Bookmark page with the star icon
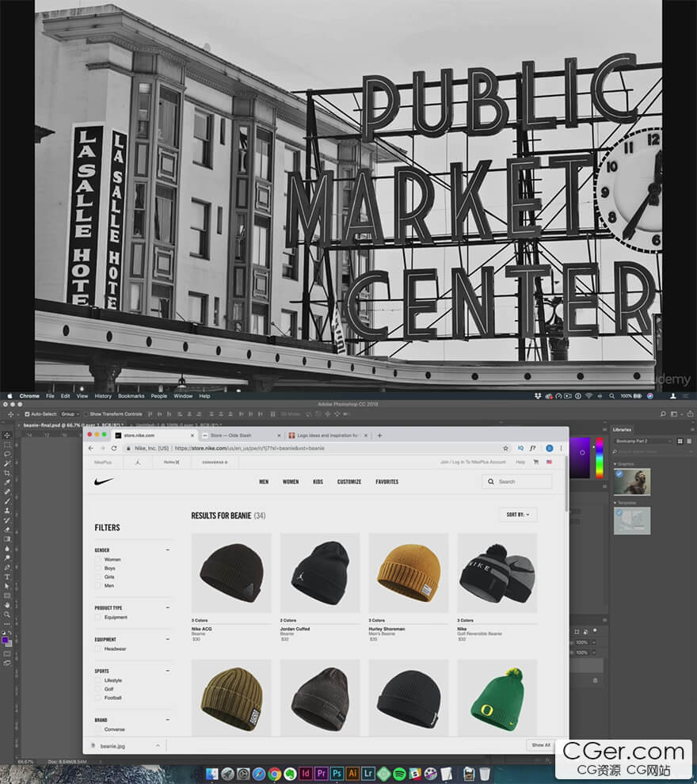The image size is (697, 784). 505,448
